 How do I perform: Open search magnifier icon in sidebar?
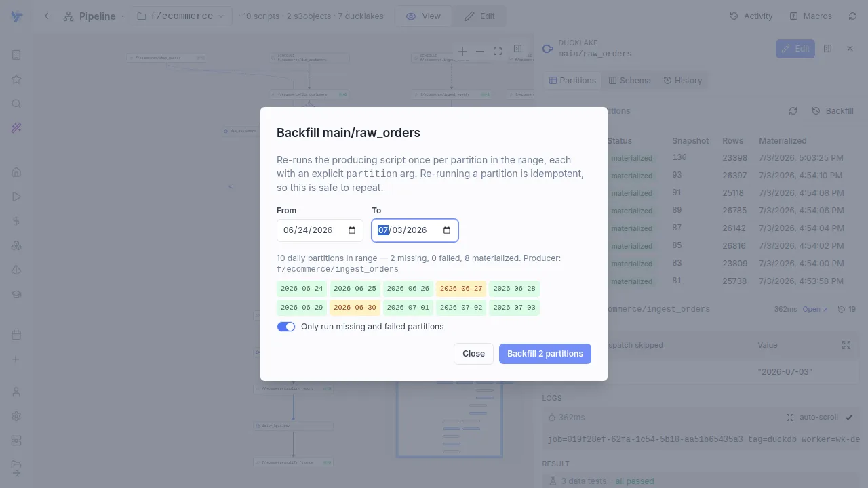tap(17, 104)
